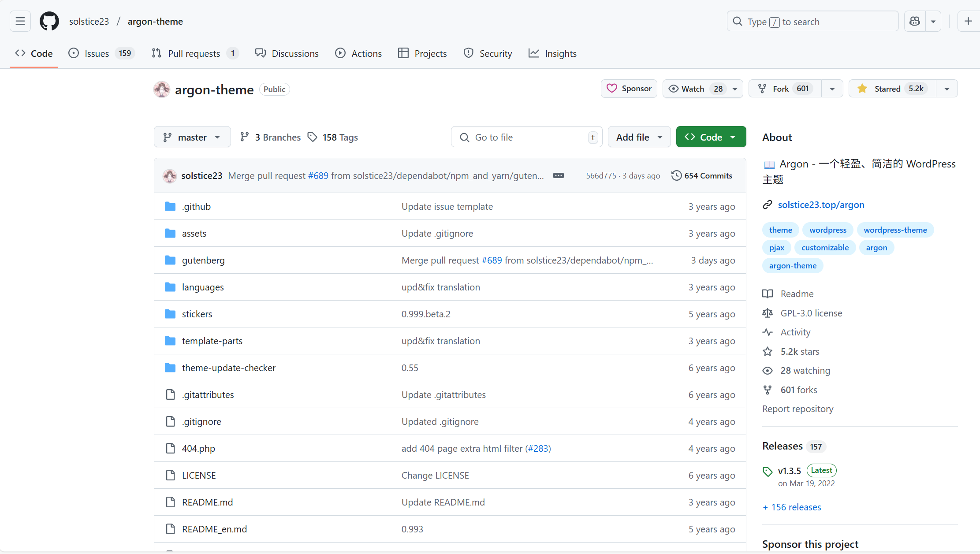The height and width of the screenshot is (554, 980).
Task: Click the argon-theme repository avatar
Action: (162, 89)
